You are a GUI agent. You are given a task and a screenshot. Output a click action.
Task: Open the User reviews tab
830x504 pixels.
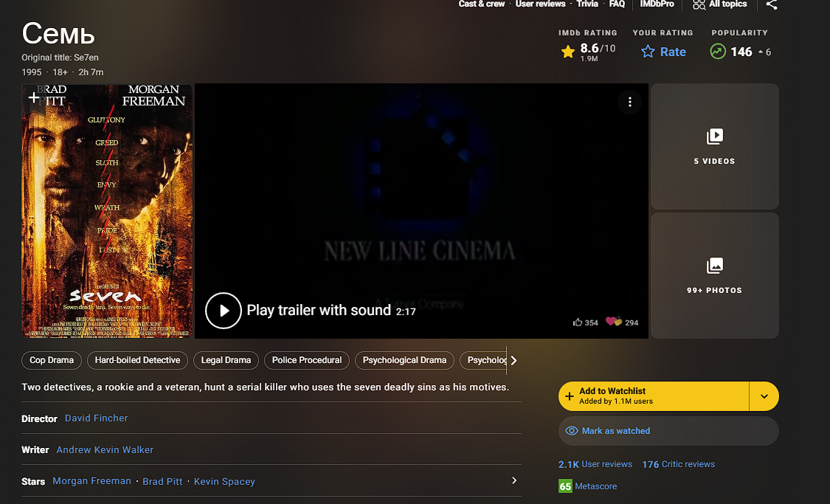(541, 4)
